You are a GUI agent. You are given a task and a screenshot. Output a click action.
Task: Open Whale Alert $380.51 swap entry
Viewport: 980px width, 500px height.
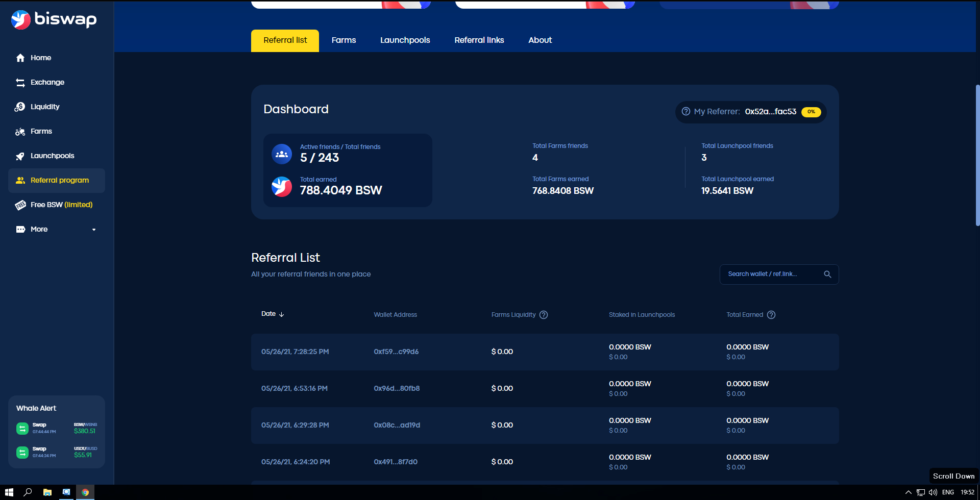pos(57,428)
